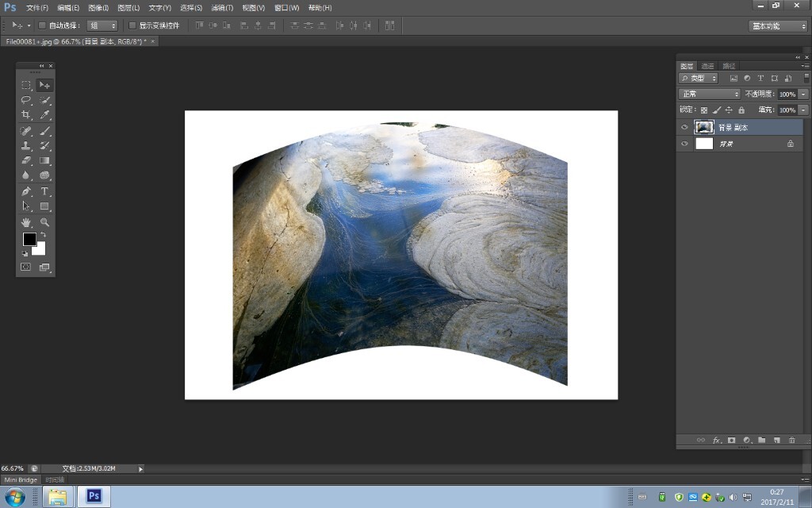Link layers using the chain icon
The image size is (812, 508).
coord(701,440)
